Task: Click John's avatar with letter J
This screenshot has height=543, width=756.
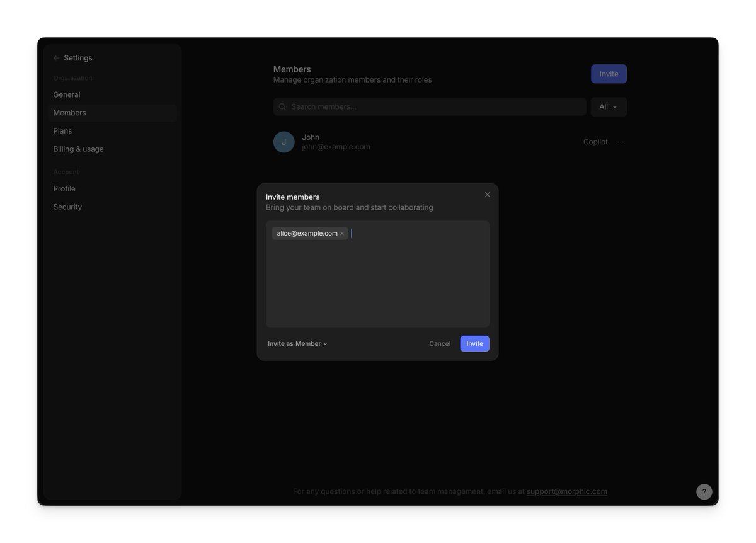Action: tap(284, 142)
